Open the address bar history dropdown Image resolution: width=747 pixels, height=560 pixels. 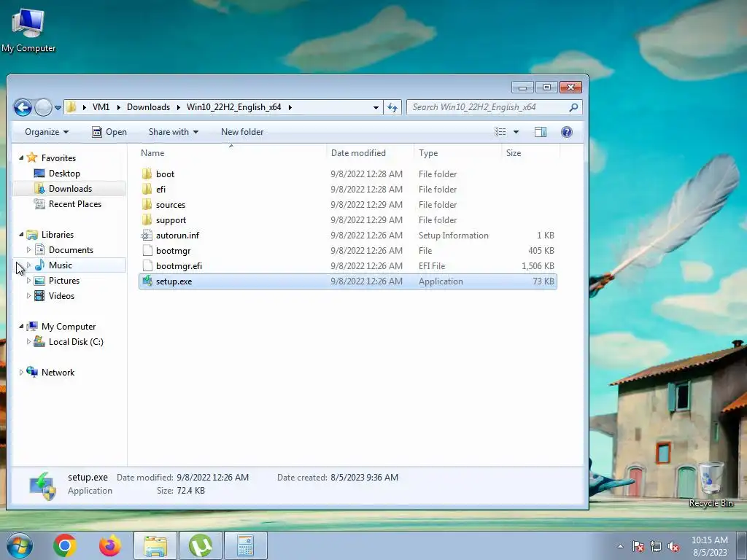point(376,108)
